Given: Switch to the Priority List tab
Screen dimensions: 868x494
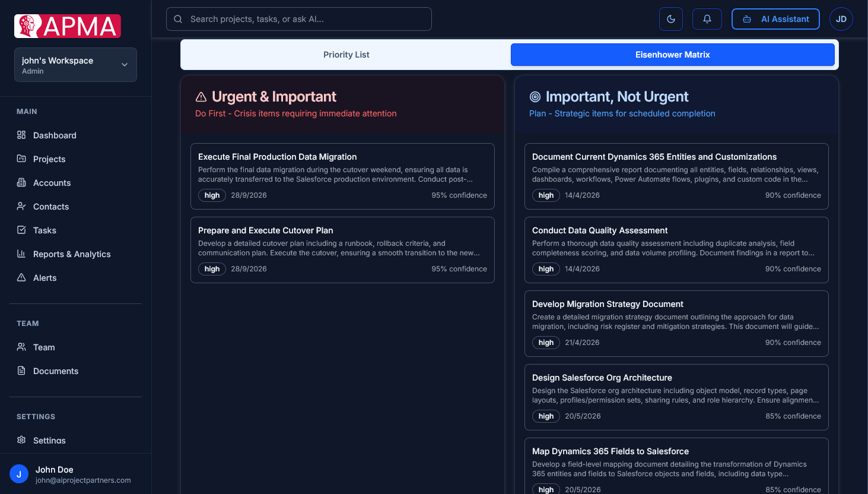Looking at the screenshot, I should (346, 54).
